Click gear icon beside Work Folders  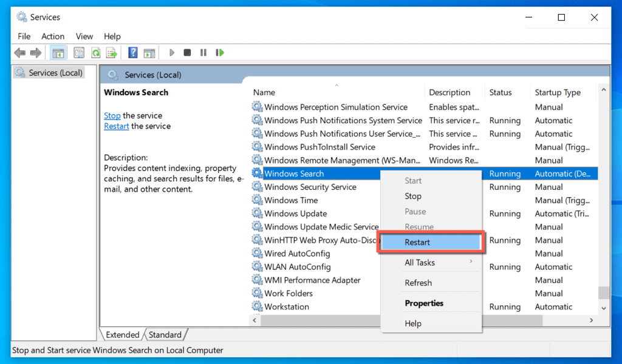point(257,293)
